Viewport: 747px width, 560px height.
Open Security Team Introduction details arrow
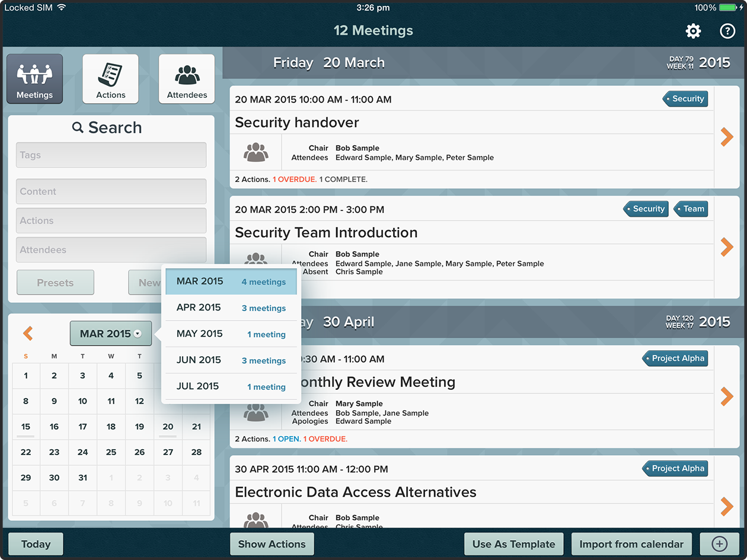[x=727, y=247]
